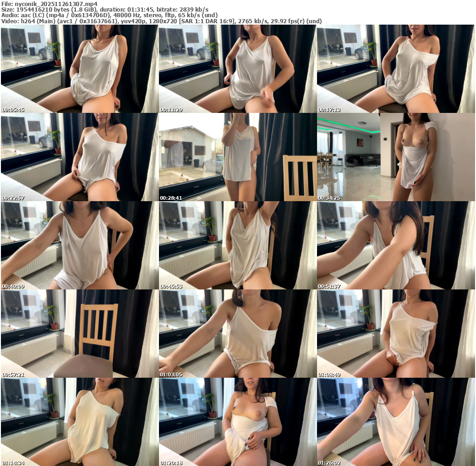Select the thumbnail marked 01:03:05
476x466 pixels.
(238, 334)
